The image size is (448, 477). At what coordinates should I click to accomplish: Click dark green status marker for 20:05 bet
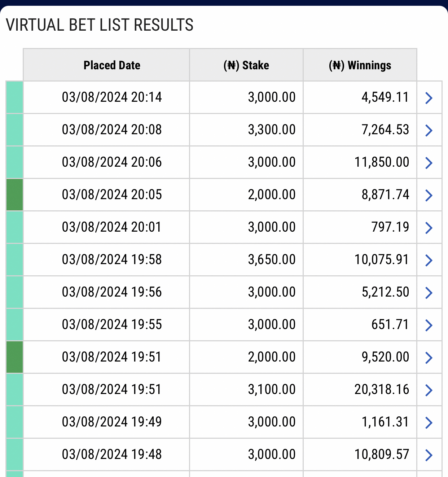(x=15, y=195)
